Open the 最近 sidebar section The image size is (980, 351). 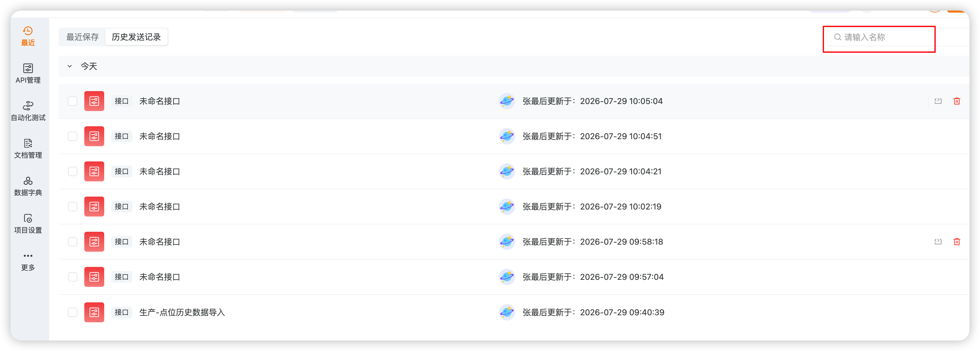[x=28, y=36]
